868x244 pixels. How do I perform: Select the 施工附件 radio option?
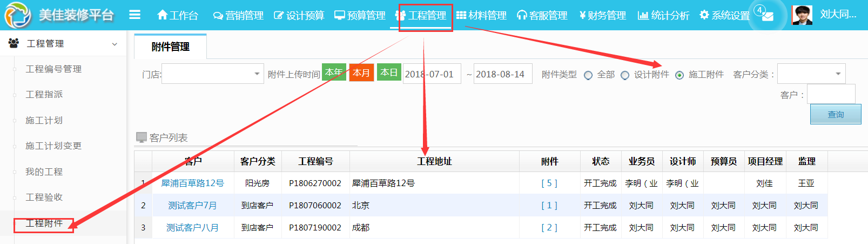(x=679, y=75)
